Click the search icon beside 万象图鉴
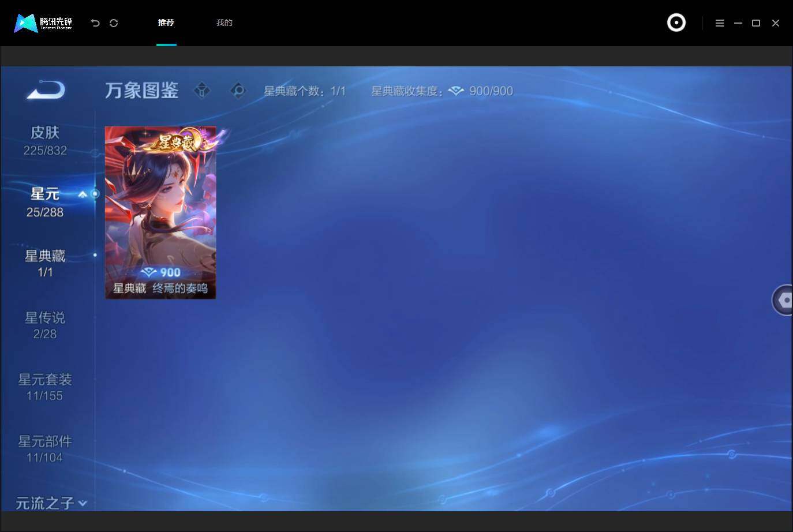 click(x=238, y=90)
